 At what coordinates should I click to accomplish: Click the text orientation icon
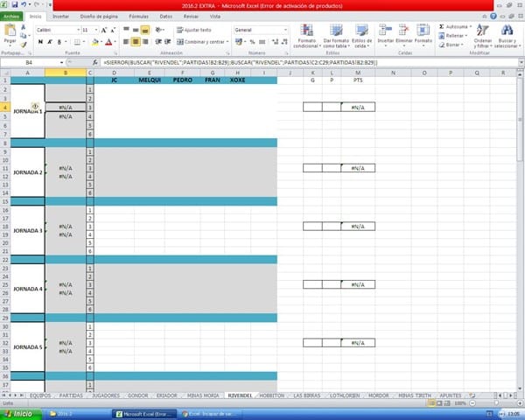[159, 30]
